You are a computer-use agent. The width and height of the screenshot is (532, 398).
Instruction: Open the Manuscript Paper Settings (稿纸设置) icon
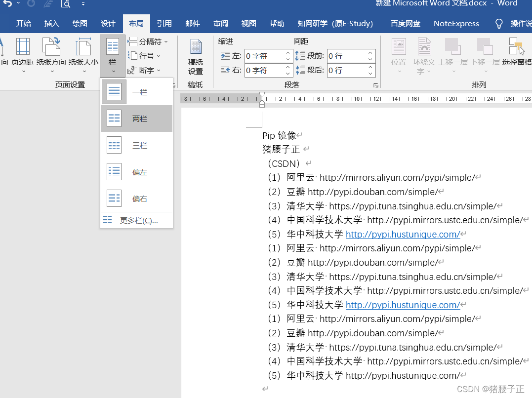tap(196, 47)
